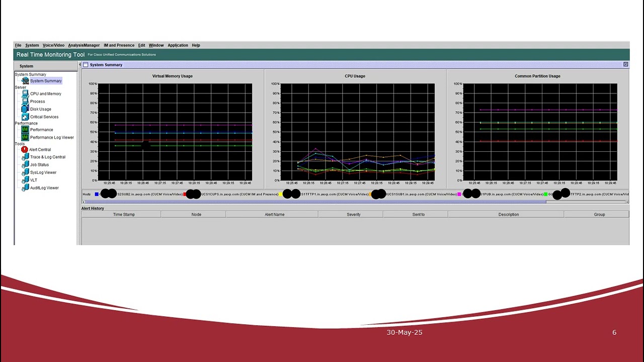
Task: Click the Performance Log Viewer icon
Action: click(25, 137)
